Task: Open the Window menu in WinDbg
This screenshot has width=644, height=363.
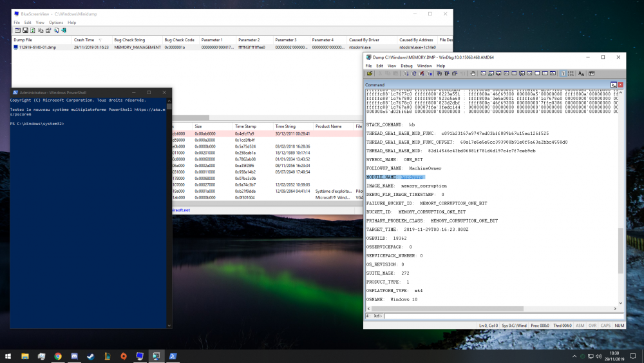Action: (x=424, y=66)
